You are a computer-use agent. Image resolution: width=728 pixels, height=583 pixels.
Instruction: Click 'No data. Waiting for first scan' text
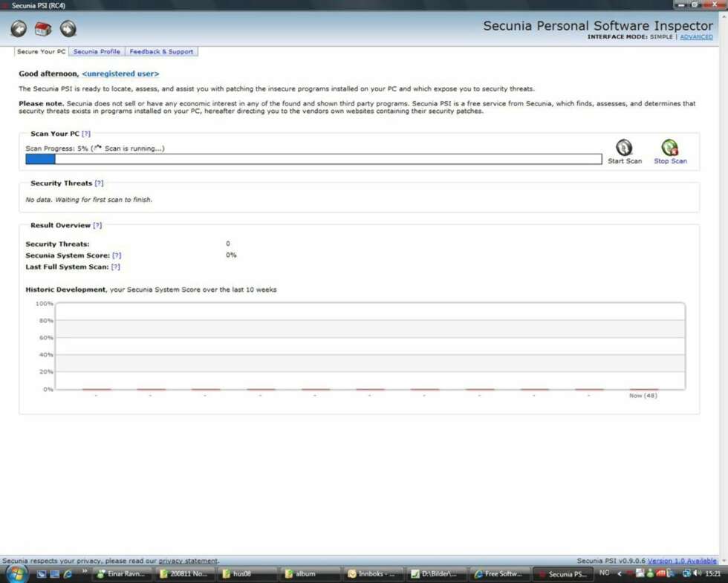(x=88, y=200)
